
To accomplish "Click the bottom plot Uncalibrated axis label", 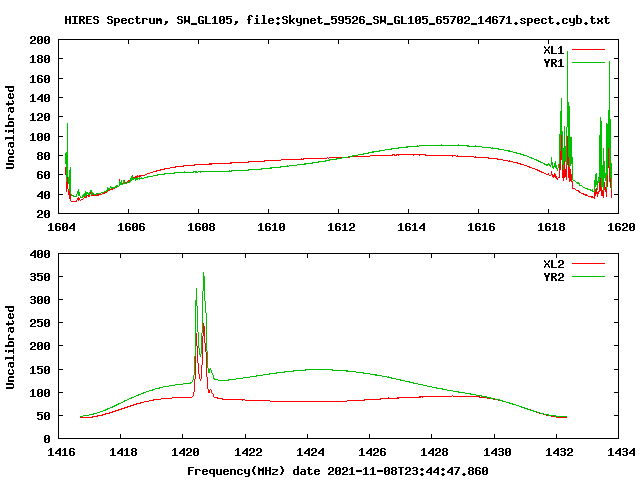I will pos(10,347).
